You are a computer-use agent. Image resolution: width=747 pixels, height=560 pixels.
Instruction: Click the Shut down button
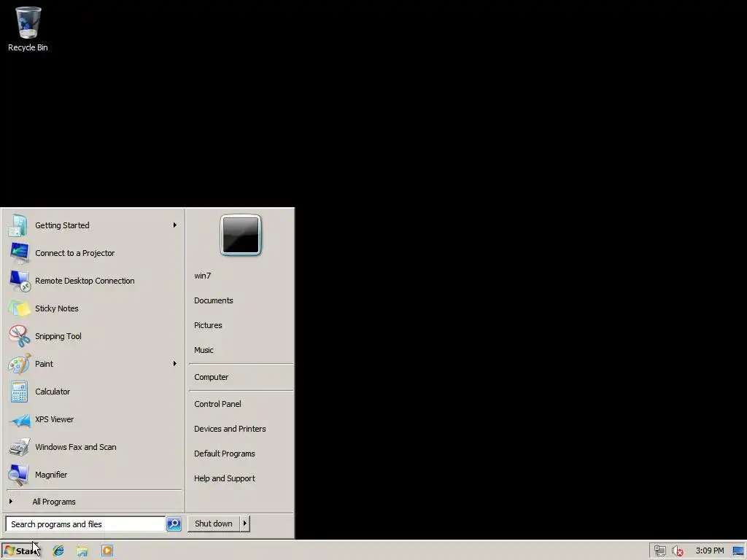point(214,524)
